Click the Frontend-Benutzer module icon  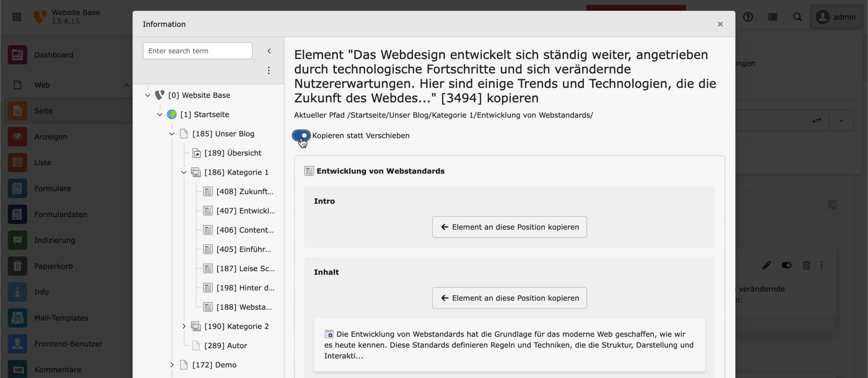tap(17, 344)
